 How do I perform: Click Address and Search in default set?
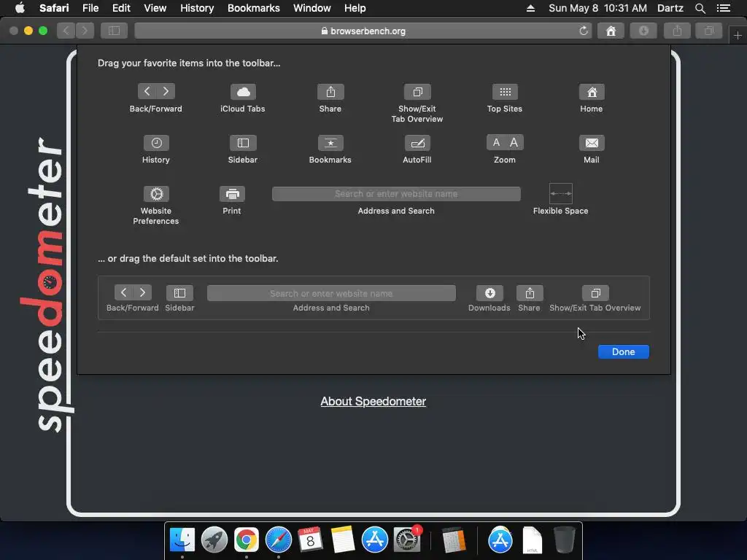tap(332, 293)
